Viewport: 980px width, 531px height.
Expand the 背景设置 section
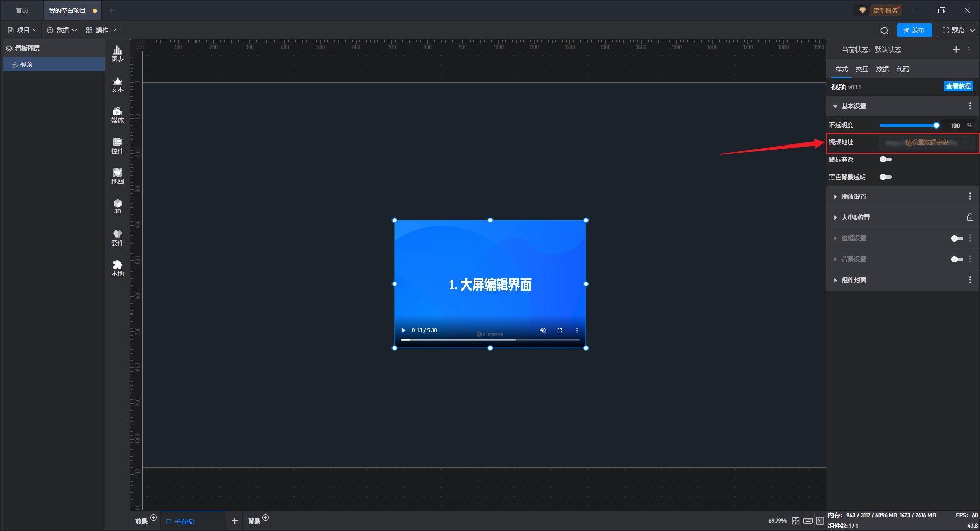tap(835, 259)
